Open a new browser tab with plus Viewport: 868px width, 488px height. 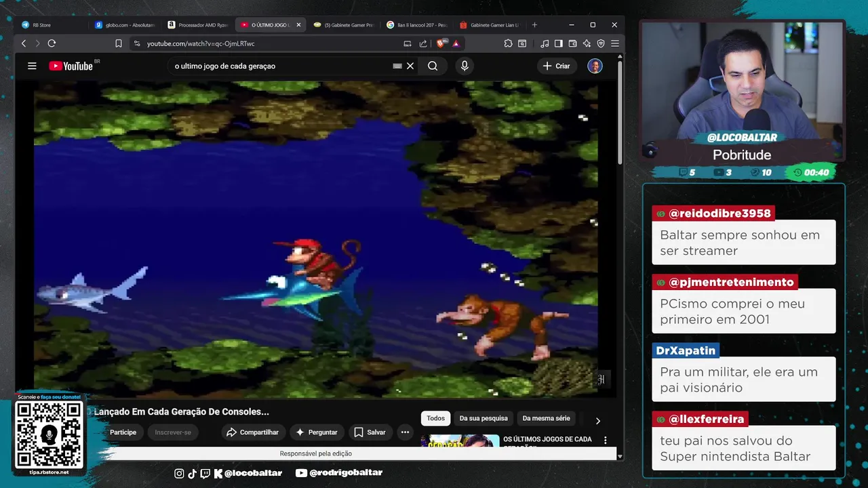pos(534,25)
